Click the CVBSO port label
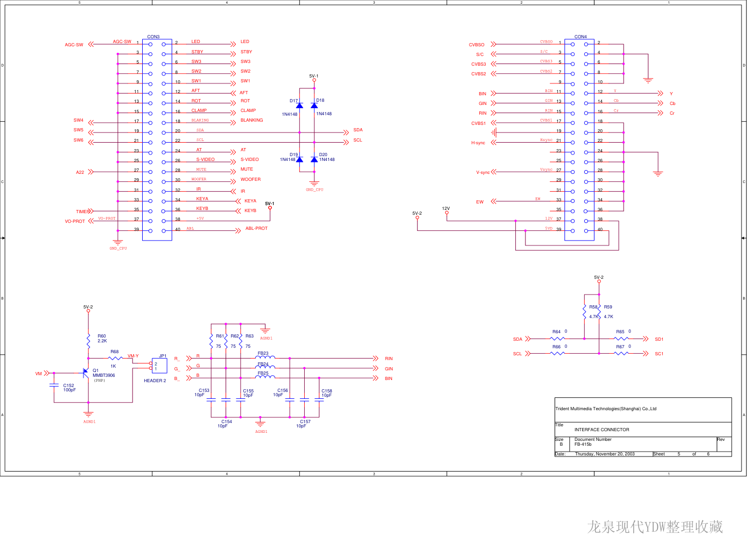Viewport: 756px width, 534px height. 477,45
